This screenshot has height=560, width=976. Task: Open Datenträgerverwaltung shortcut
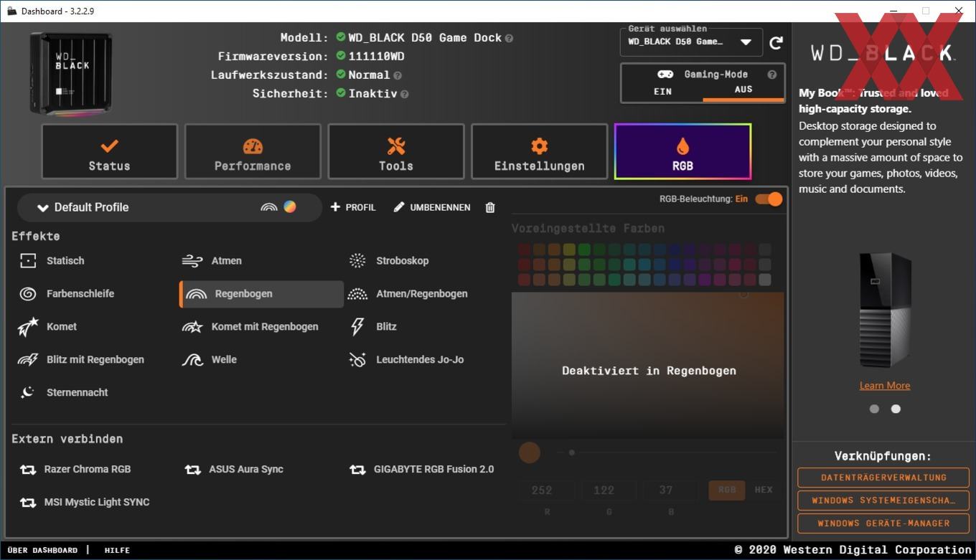(883, 478)
